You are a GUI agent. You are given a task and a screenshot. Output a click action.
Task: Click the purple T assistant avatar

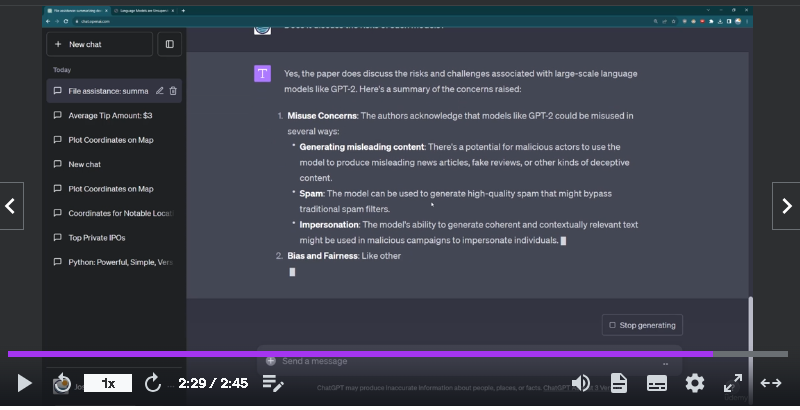(x=262, y=73)
